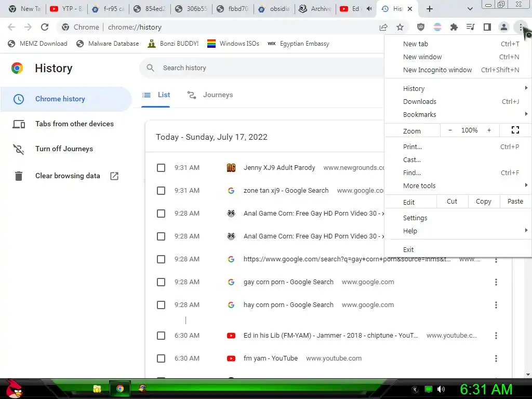The image size is (532, 399).
Task: Click the Turn off Journeys icon
Action: tap(19, 149)
